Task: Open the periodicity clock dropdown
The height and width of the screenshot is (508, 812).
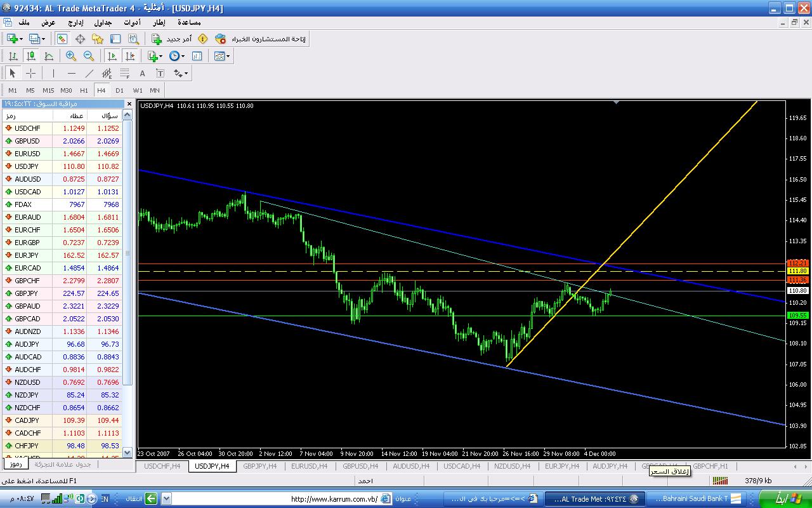Action: pos(177,56)
